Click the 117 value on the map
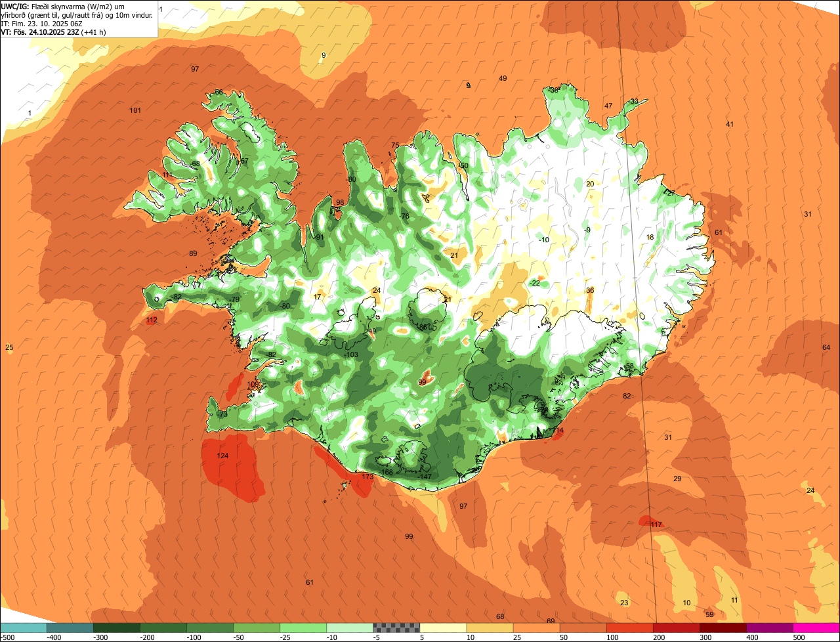The height and width of the screenshot is (642, 840). (656, 524)
